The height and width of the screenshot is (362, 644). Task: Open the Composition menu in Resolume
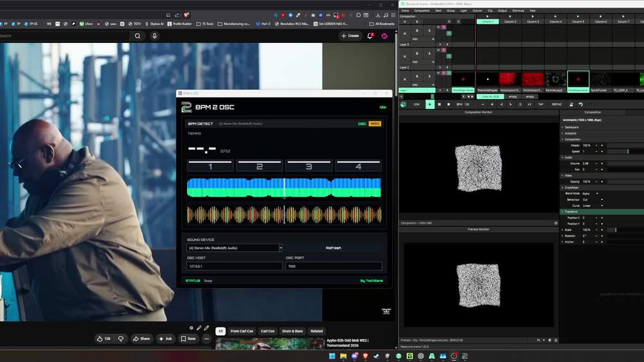[x=422, y=11]
